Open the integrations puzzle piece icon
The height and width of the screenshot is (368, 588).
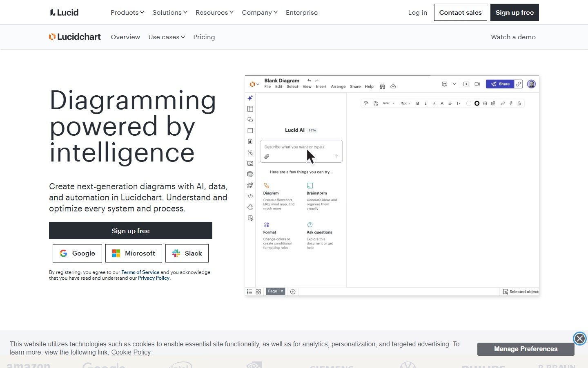(250, 207)
